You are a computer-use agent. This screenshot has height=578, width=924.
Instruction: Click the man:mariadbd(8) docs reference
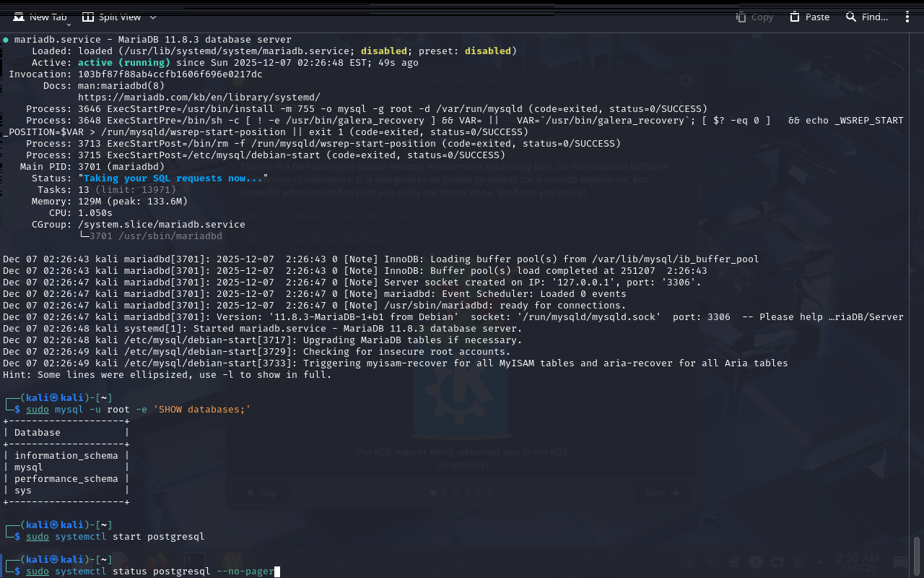(121, 85)
